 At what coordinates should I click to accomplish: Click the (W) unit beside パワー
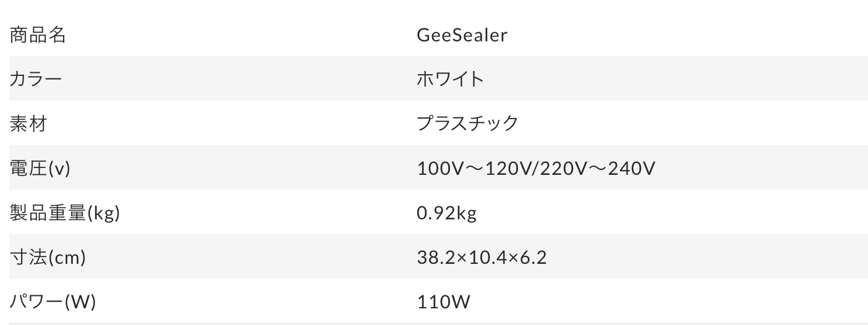[80, 302]
